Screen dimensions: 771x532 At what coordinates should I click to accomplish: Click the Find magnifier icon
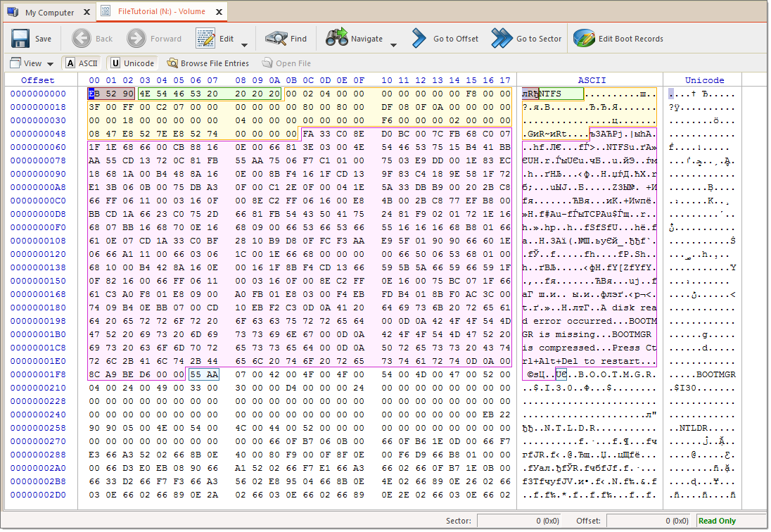click(x=276, y=39)
